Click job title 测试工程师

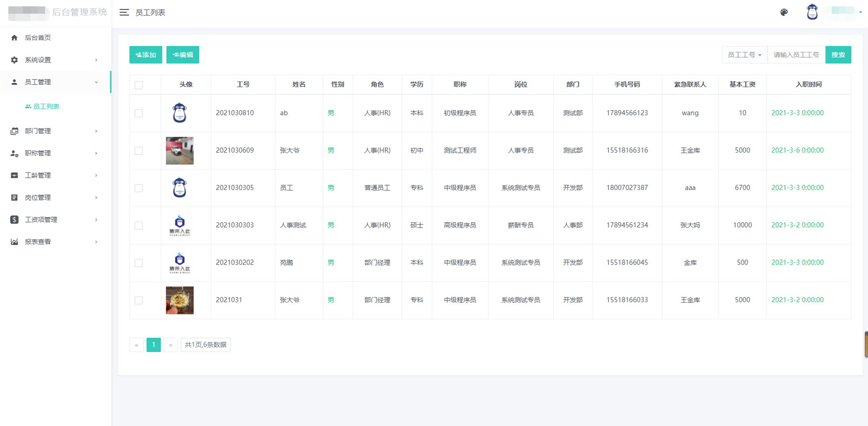point(460,150)
